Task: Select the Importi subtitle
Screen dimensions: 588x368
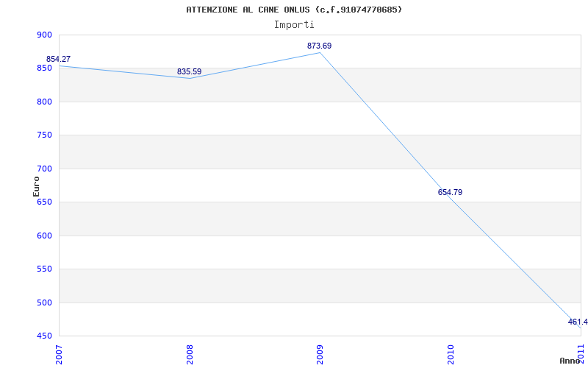Action: 294,24
